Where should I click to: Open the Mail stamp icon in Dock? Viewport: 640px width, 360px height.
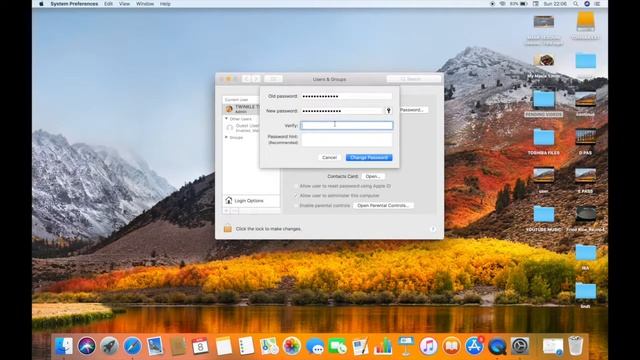pos(155,347)
